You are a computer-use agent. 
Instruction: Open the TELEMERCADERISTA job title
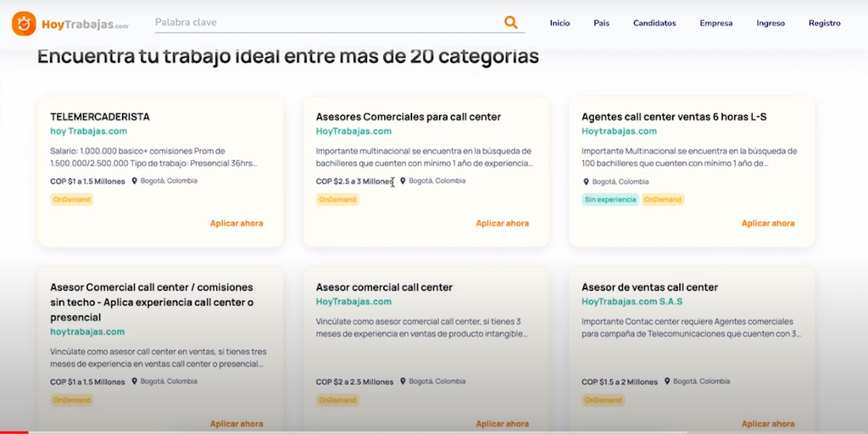click(x=100, y=117)
